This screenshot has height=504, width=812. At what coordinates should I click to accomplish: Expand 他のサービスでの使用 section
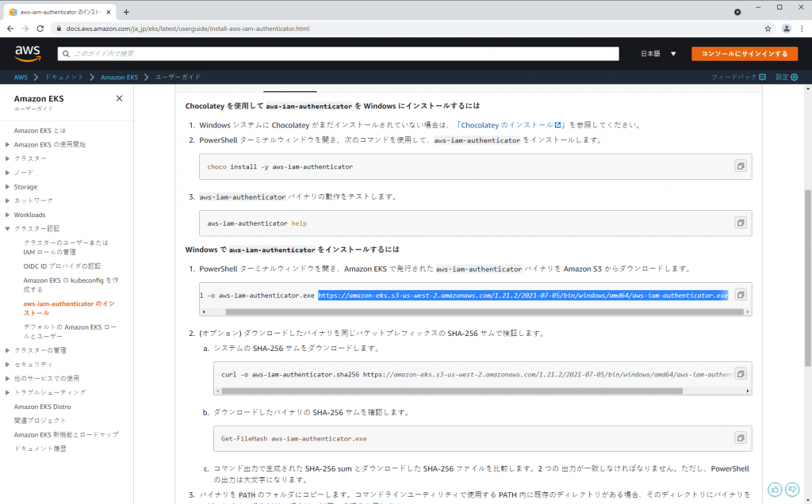[7, 378]
